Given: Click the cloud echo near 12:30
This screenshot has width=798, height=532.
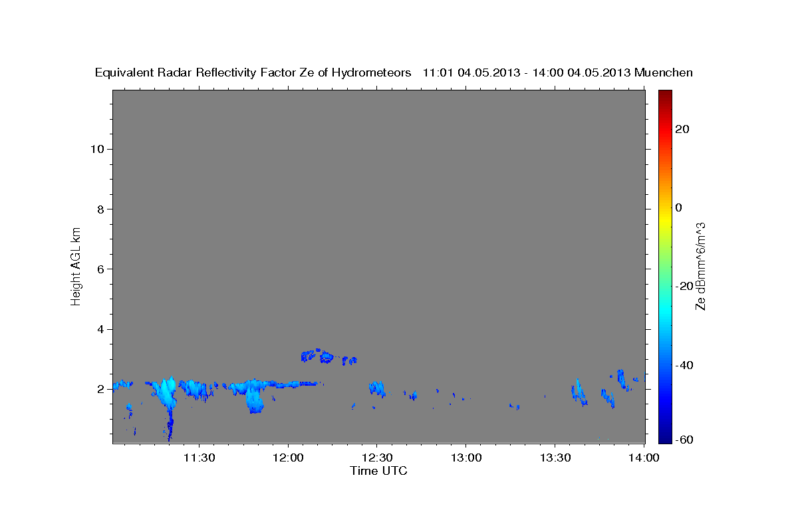Looking at the screenshot, I should pos(377,388).
